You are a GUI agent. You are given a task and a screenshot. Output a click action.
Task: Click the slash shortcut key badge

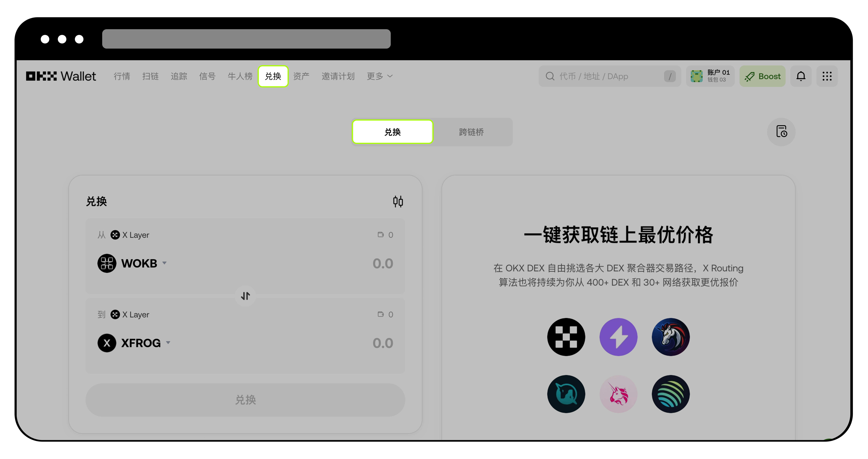click(x=670, y=76)
